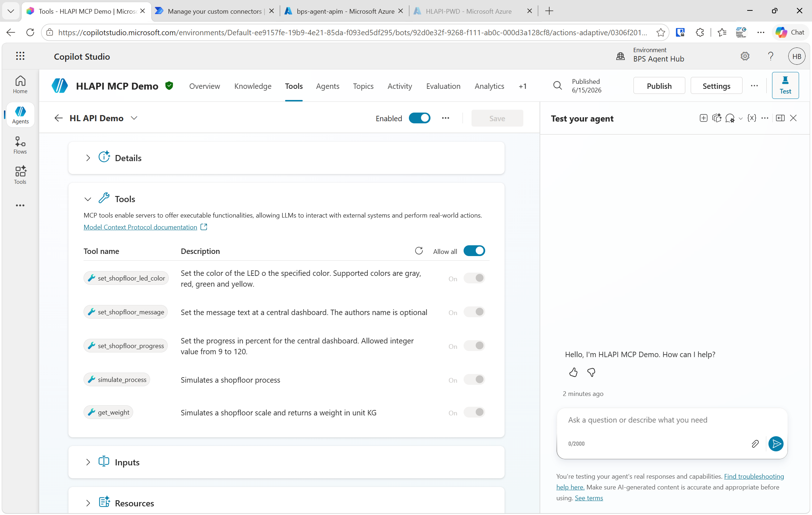Click the Publish button
Image resolution: width=812 pixels, height=515 pixels.
659,86
